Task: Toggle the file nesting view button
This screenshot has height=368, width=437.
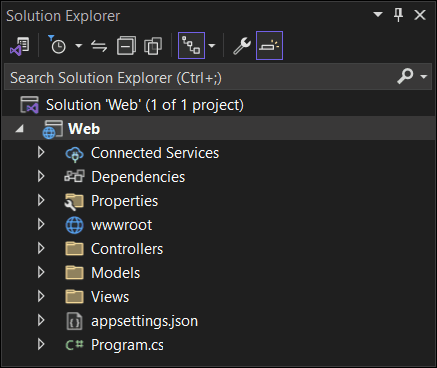Action: pyautogui.click(x=191, y=45)
